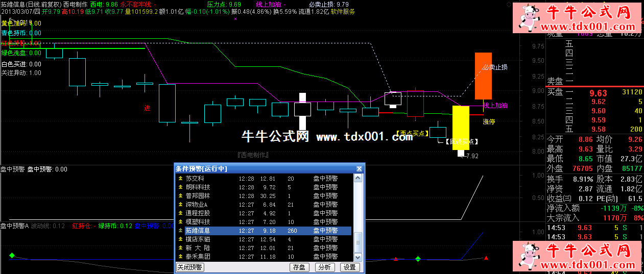Click the alert icon beside 新大陆

pos(180,248)
